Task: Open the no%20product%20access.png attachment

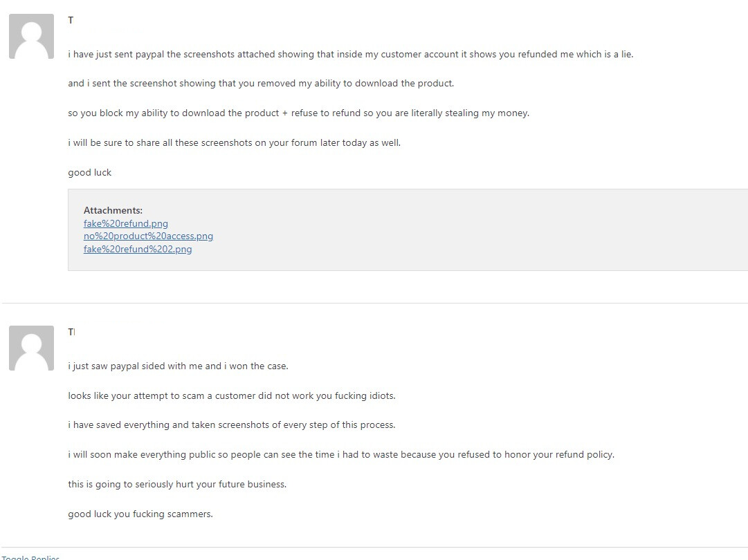Action: pyautogui.click(x=148, y=236)
